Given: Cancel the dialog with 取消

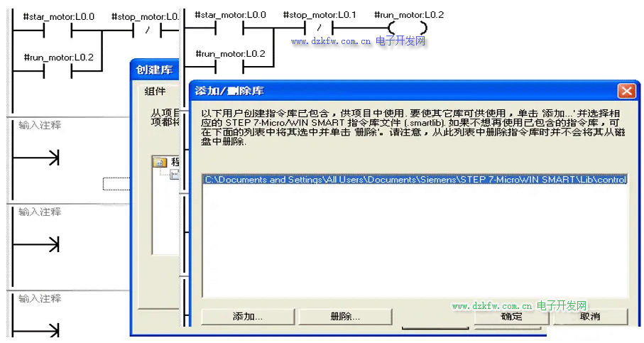Looking at the screenshot, I should click(x=589, y=317).
